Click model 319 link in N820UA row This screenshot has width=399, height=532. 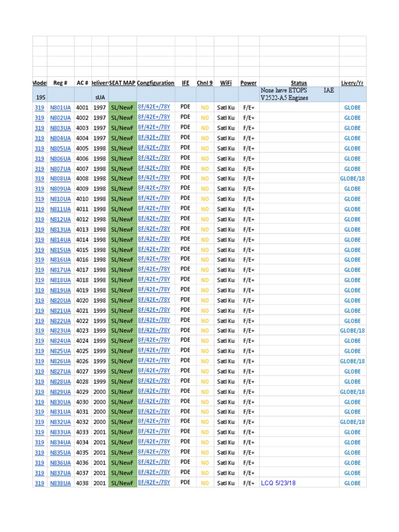pos(39,301)
